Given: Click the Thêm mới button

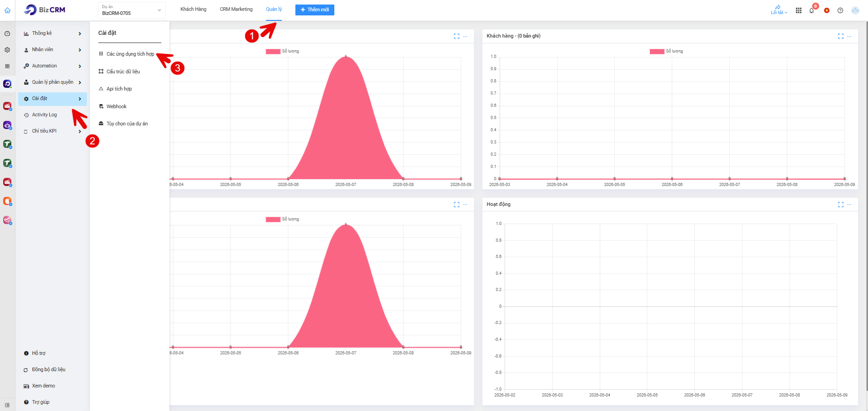Looking at the screenshot, I should click(x=315, y=10).
